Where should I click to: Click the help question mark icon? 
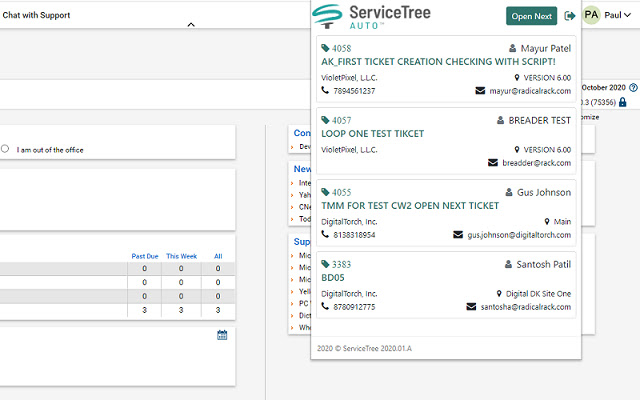[x=633, y=87]
